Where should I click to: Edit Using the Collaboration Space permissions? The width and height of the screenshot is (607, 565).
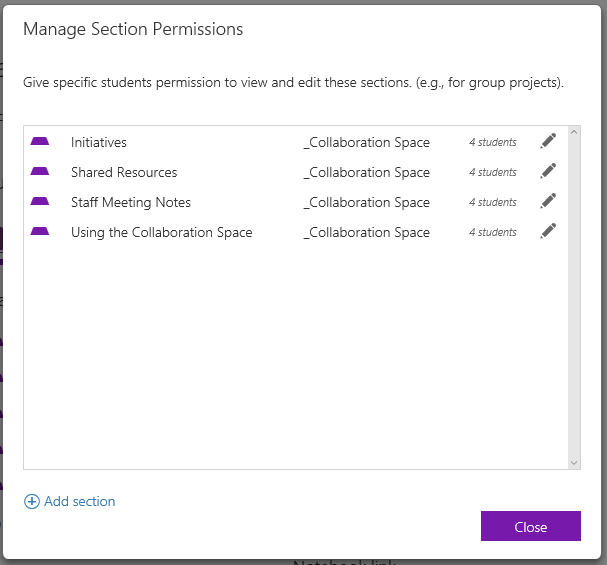pyautogui.click(x=547, y=231)
